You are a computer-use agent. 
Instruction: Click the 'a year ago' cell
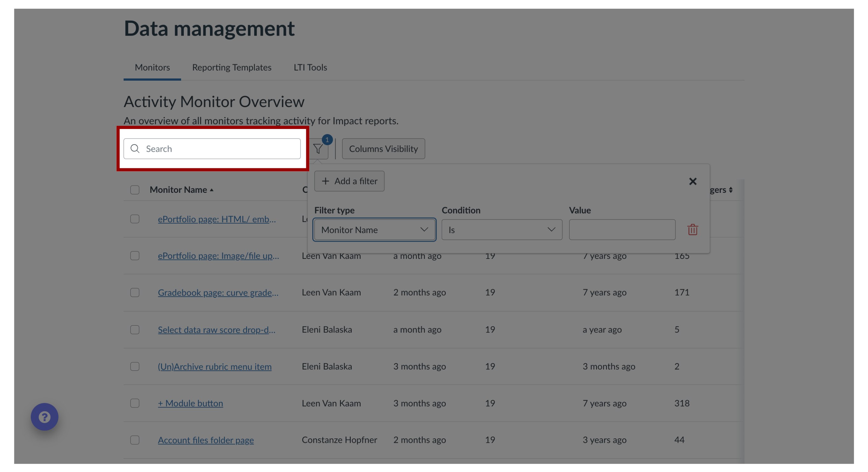click(602, 329)
